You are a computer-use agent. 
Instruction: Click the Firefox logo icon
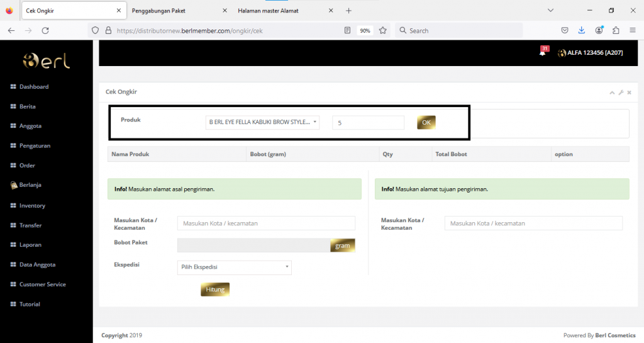(9, 11)
